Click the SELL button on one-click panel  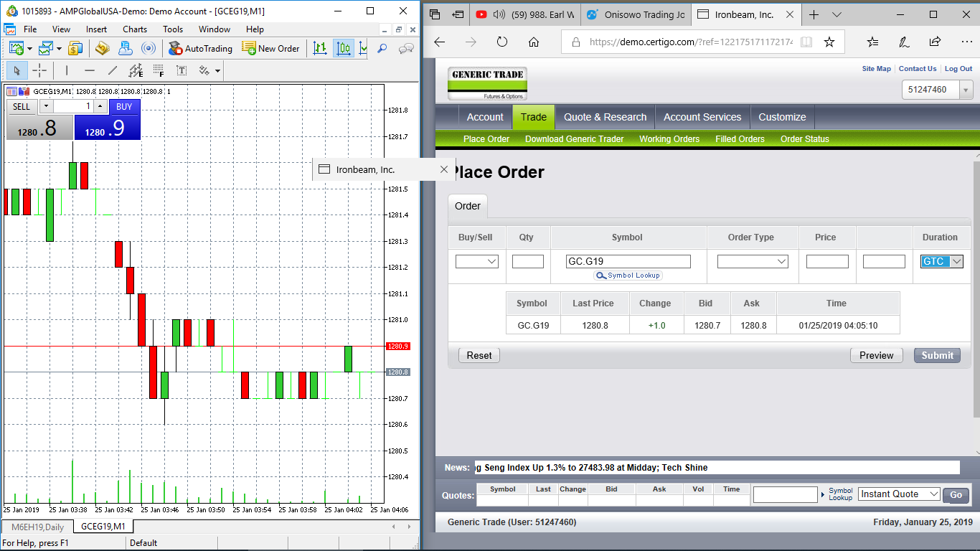(22, 106)
